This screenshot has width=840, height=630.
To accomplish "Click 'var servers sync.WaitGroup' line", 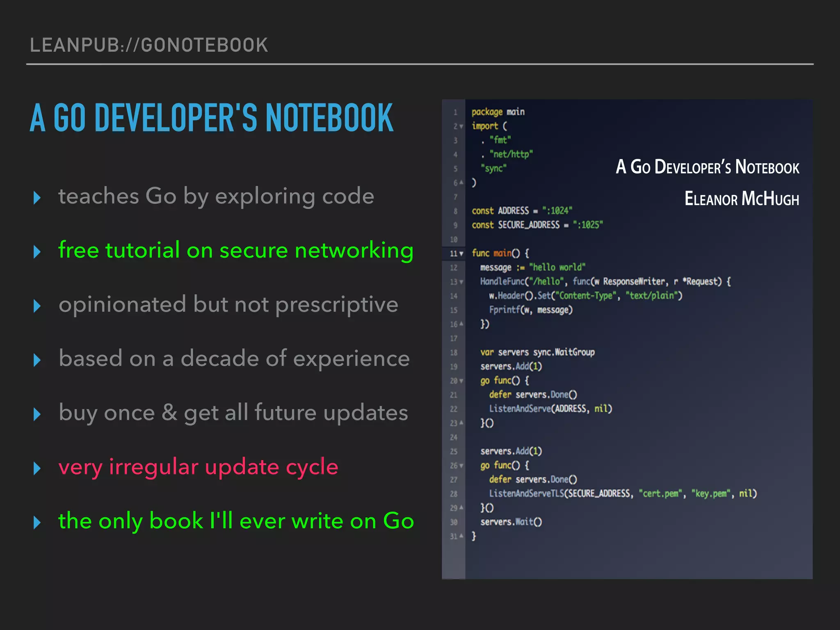I will click(x=537, y=352).
